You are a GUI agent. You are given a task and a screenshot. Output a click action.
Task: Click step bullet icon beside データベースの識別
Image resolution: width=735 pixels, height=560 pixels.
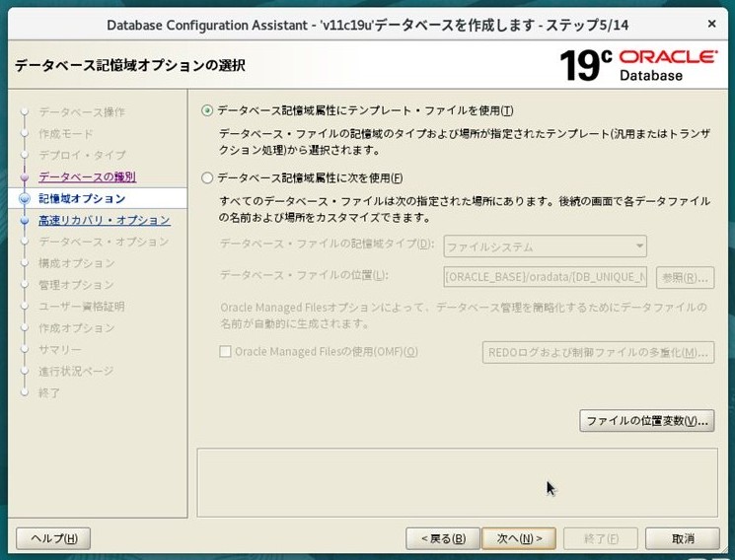(x=25, y=177)
